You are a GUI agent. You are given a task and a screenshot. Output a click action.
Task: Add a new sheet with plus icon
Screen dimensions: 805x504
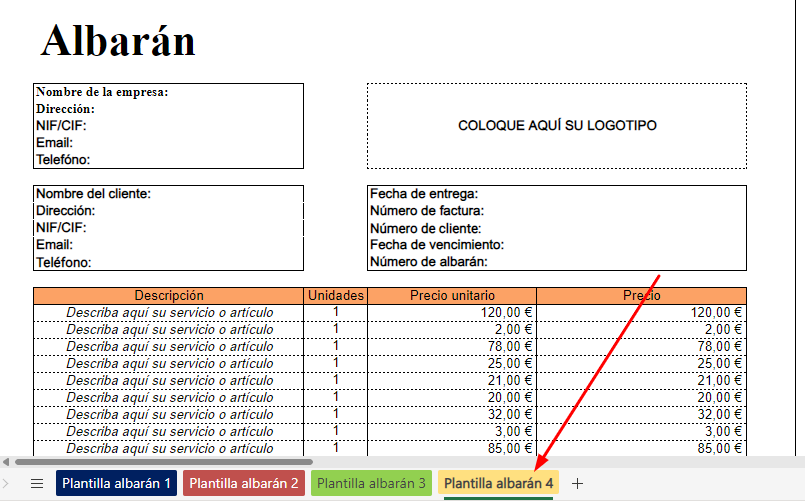[577, 483]
